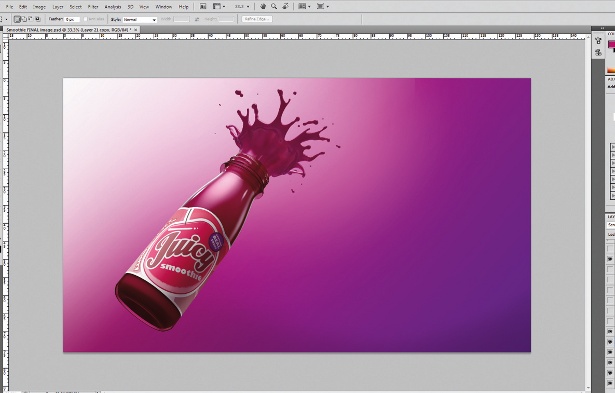Open the Edit menu
Image resolution: width=615 pixels, height=393 pixels.
pos(23,7)
